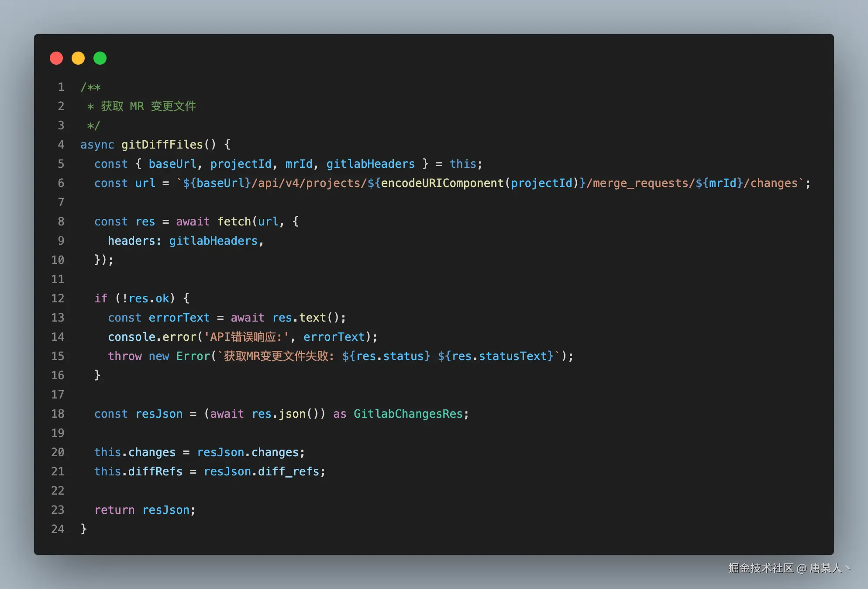Click the gitDiffFiles function name

(162, 145)
